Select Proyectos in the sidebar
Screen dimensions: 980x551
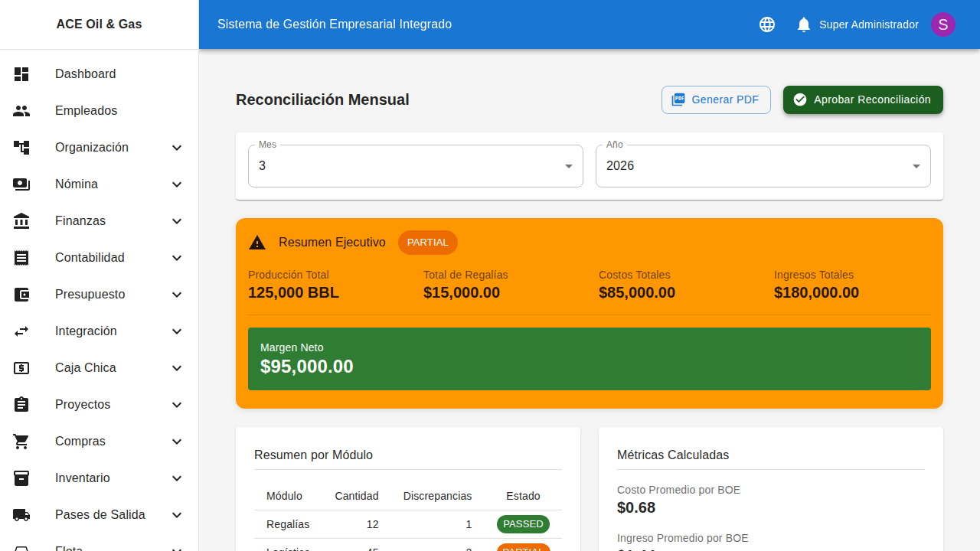click(82, 404)
